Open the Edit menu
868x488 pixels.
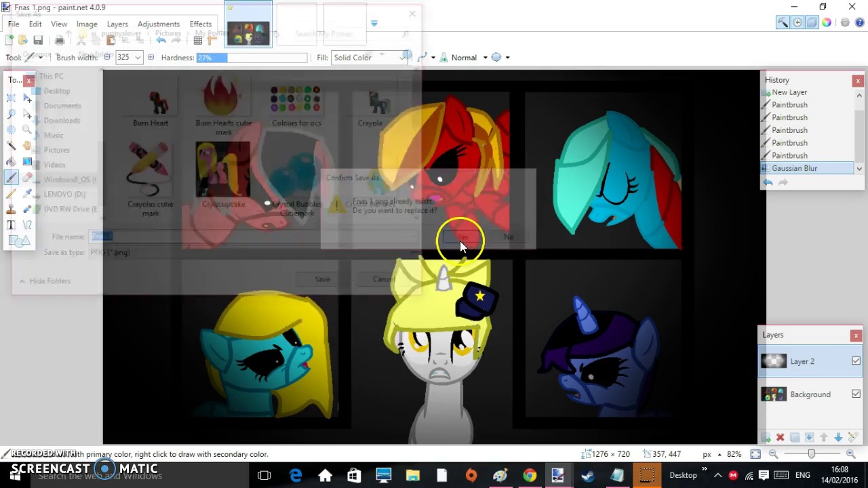coord(35,24)
